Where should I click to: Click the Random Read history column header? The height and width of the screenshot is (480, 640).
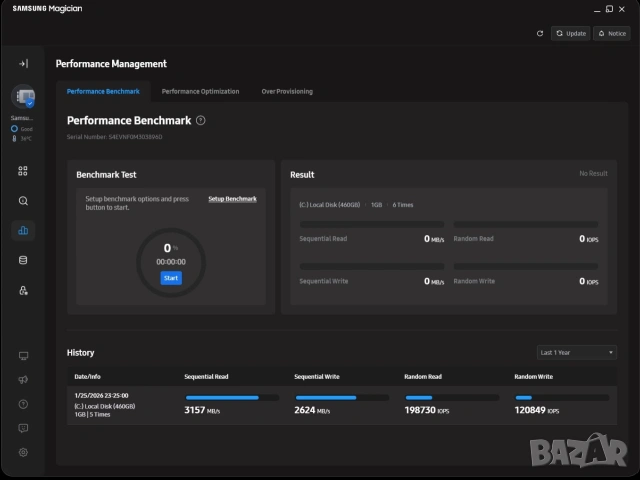click(x=423, y=377)
